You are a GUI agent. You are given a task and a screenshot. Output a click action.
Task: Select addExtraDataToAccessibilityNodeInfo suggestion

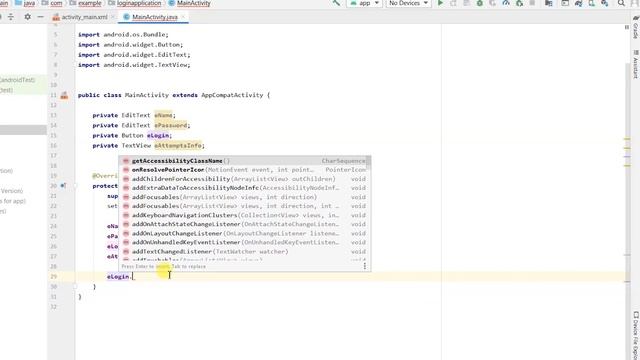(x=244, y=188)
